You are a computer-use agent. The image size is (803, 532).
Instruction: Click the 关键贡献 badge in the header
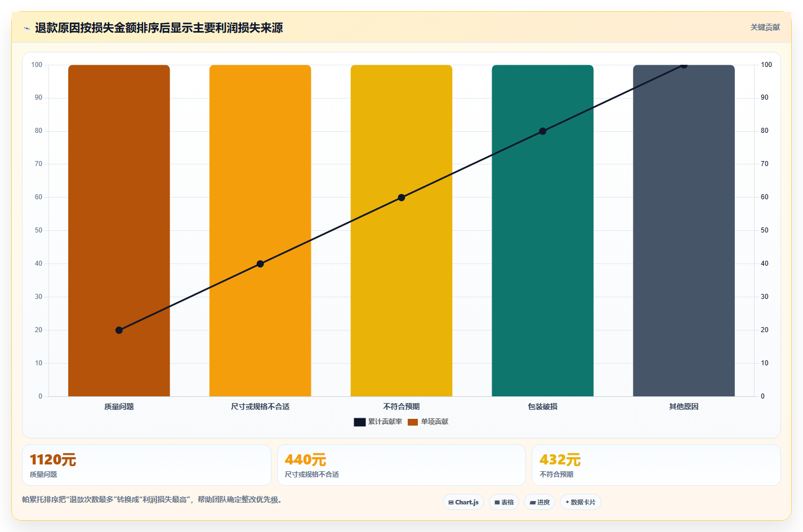tap(765, 27)
